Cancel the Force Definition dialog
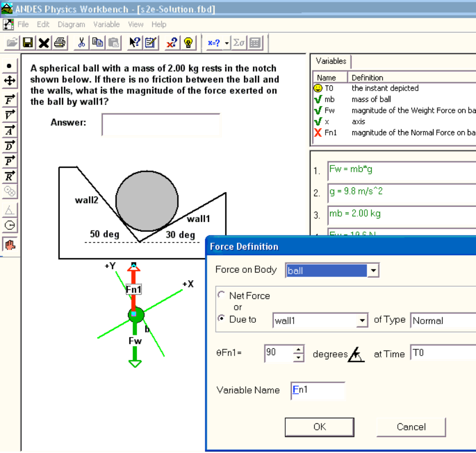476x453 pixels. [411, 427]
